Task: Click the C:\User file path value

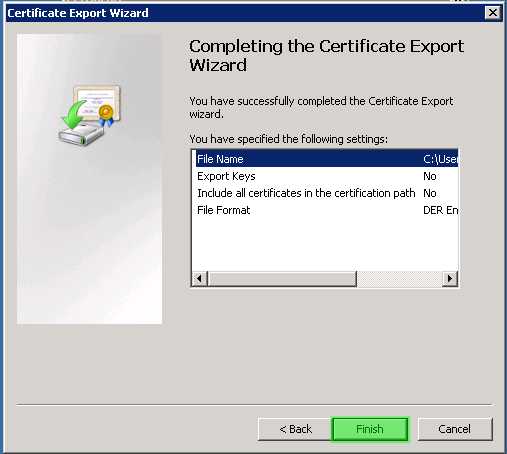Action: click(x=440, y=159)
